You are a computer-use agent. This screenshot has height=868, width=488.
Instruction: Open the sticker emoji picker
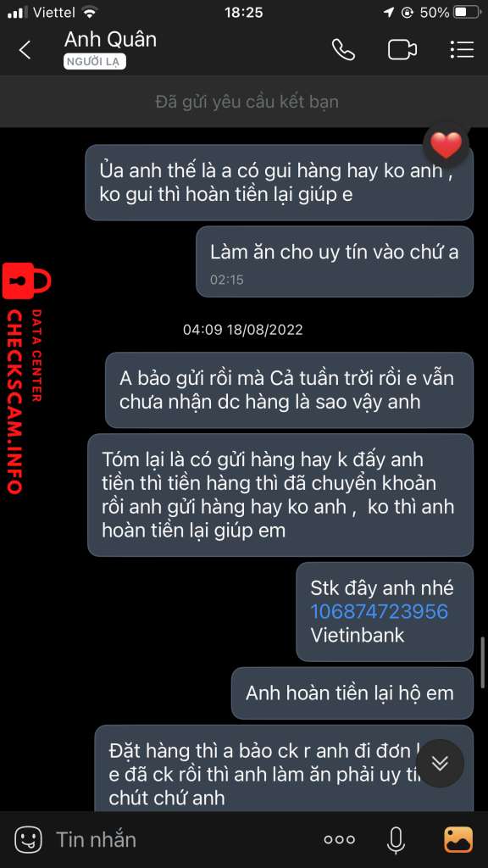click(28, 840)
